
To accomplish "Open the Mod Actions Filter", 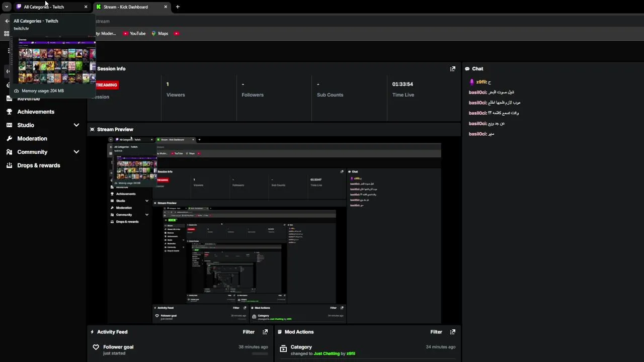I will 436,332.
